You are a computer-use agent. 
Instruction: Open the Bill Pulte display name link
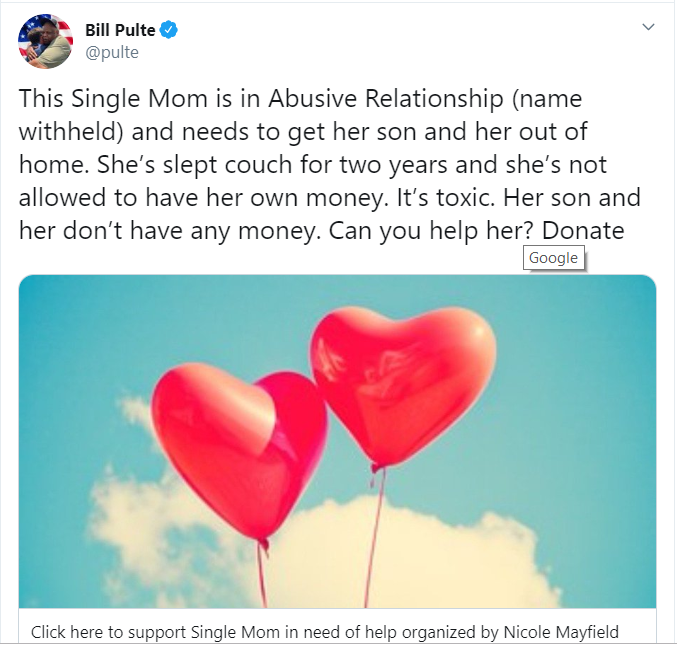tap(120, 30)
